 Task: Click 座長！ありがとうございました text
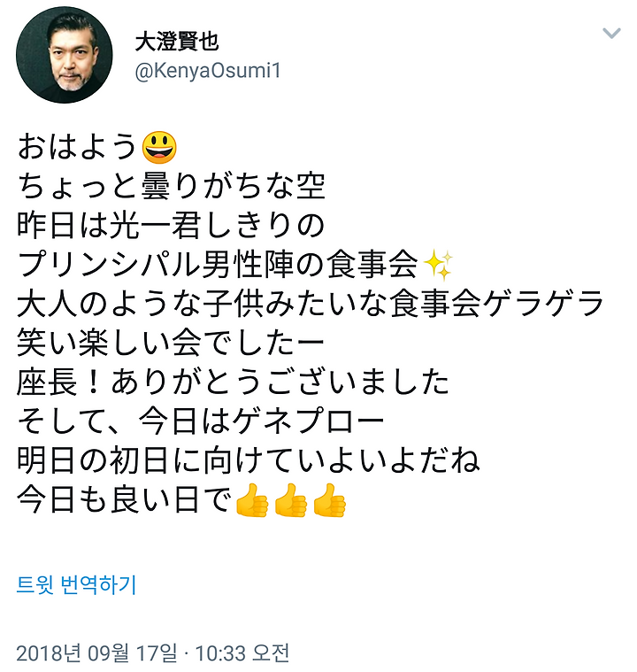tap(233, 382)
